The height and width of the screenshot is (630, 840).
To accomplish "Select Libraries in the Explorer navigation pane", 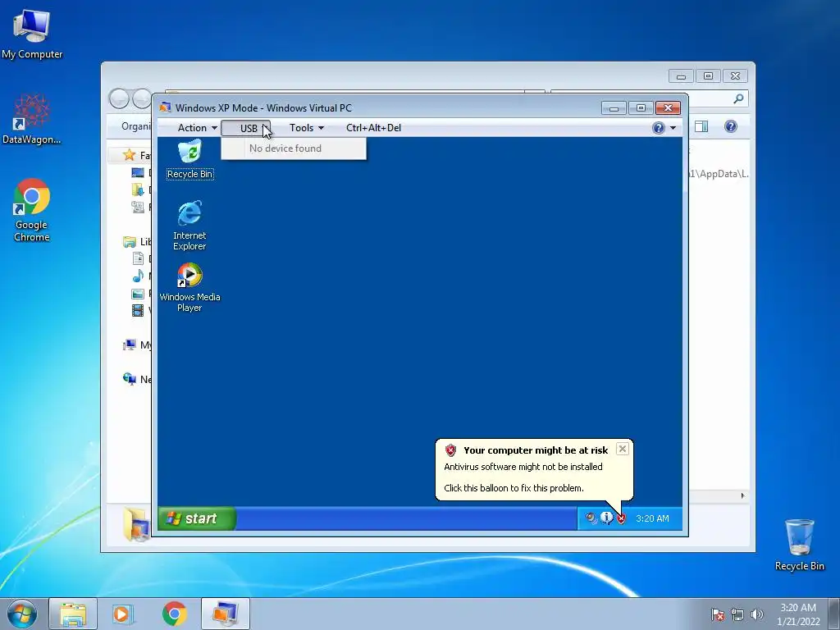I will pyautogui.click(x=129, y=242).
